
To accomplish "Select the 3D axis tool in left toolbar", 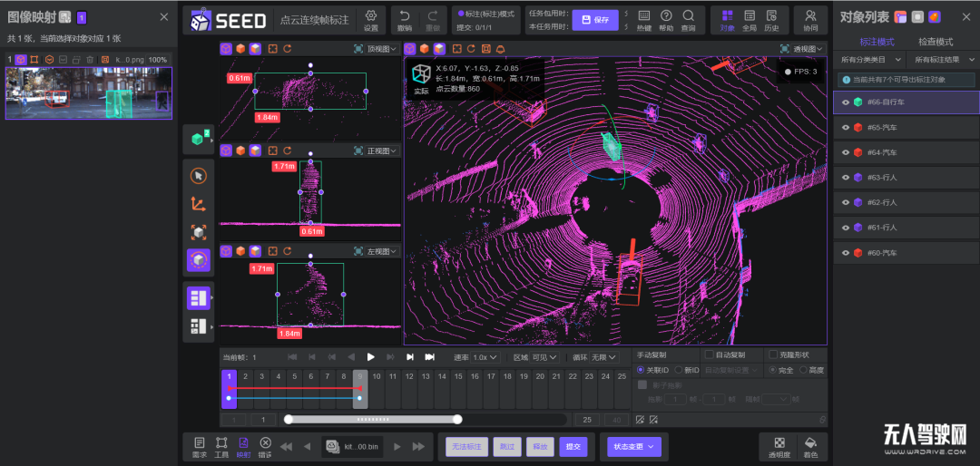I will pos(198,204).
